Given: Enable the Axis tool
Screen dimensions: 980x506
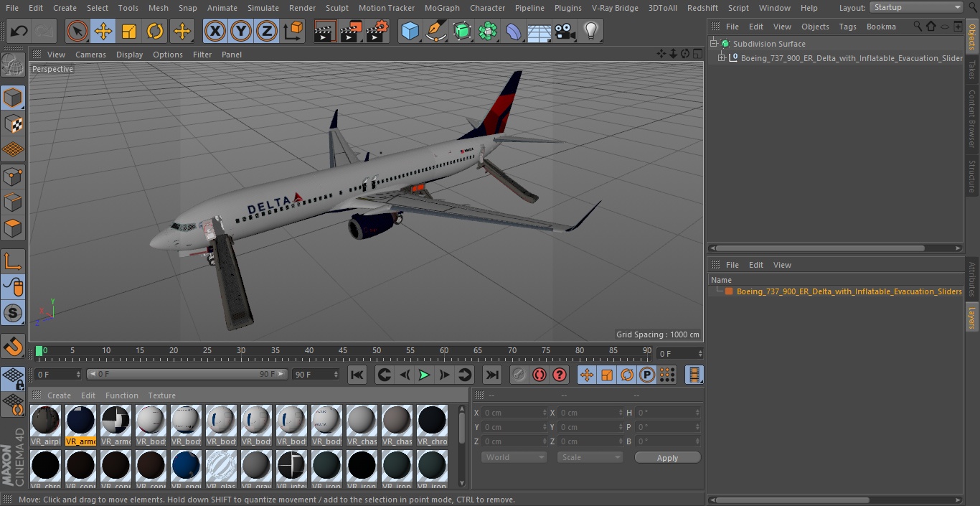Looking at the screenshot, I should (x=13, y=261).
